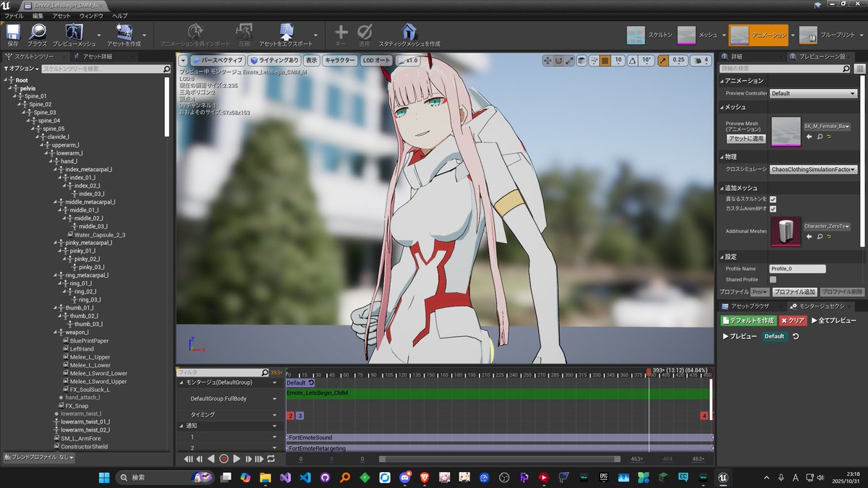Click the timeline horizontal range scrollbar
The width and height of the screenshot is (868, 488).
pyautogui.click(x=499, y=459)
